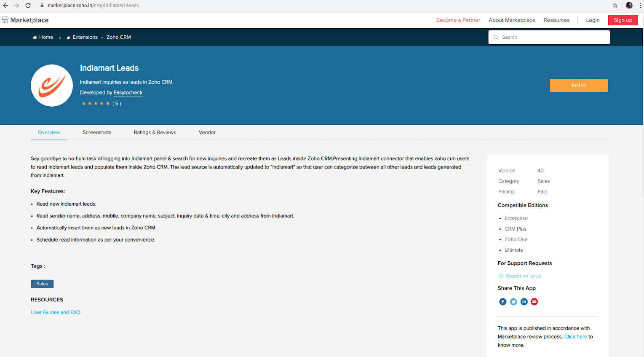
Task: Open Extensions breadcrumb link
Action: click(82, 37)
